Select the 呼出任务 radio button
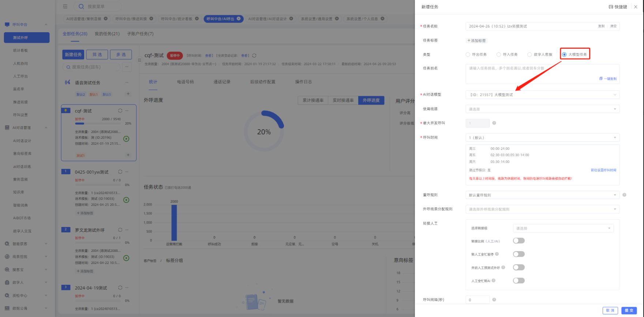This screenshot has width=644, height=317. pyautogui.click(x=468, y=55)
